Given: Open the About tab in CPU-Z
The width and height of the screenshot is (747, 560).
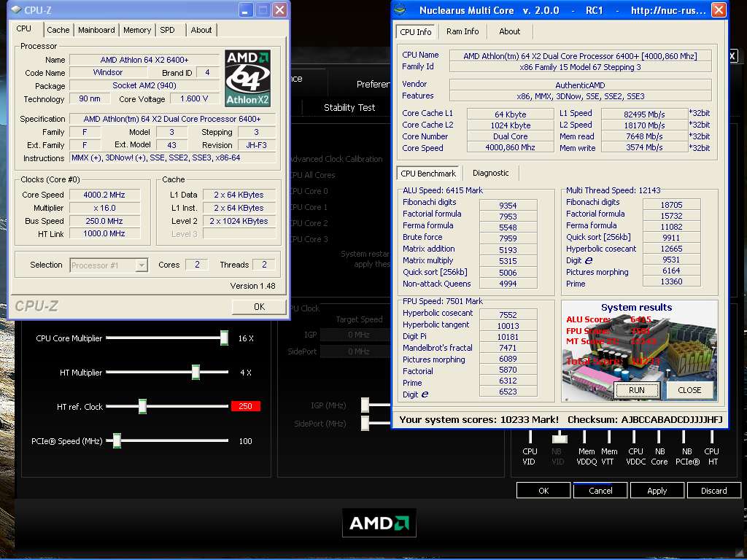Looking at the screenshot, I should (201, 30).
